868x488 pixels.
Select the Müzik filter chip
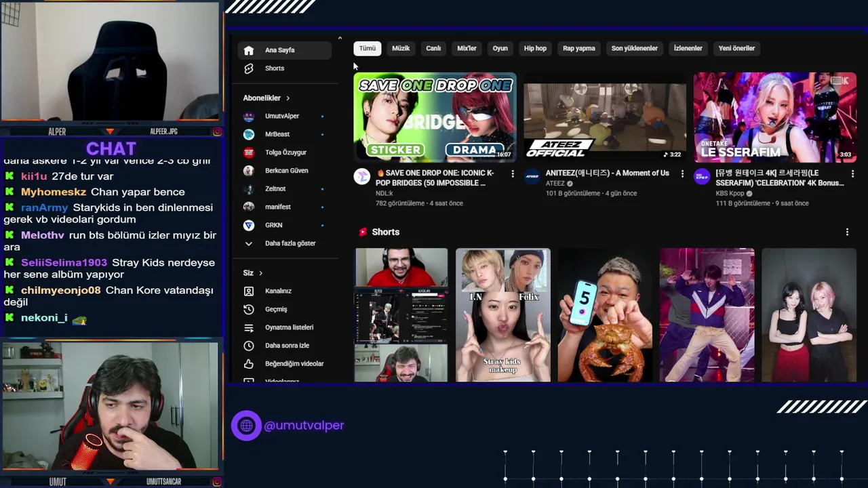click(x=401, y=48)
